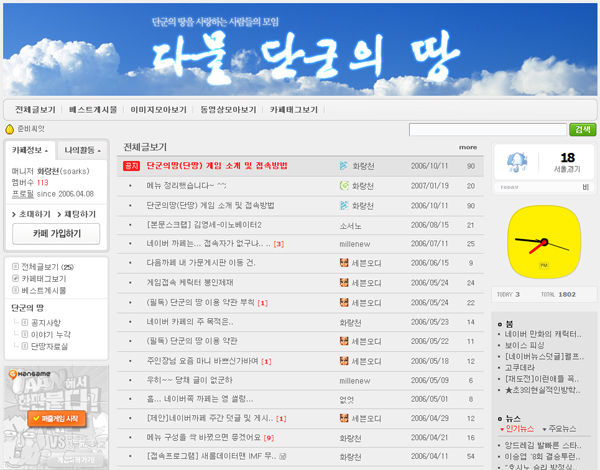Open the 전체글보기 menu tab
The width and height of the screenshot is (600, 470).
coord(36,109)
